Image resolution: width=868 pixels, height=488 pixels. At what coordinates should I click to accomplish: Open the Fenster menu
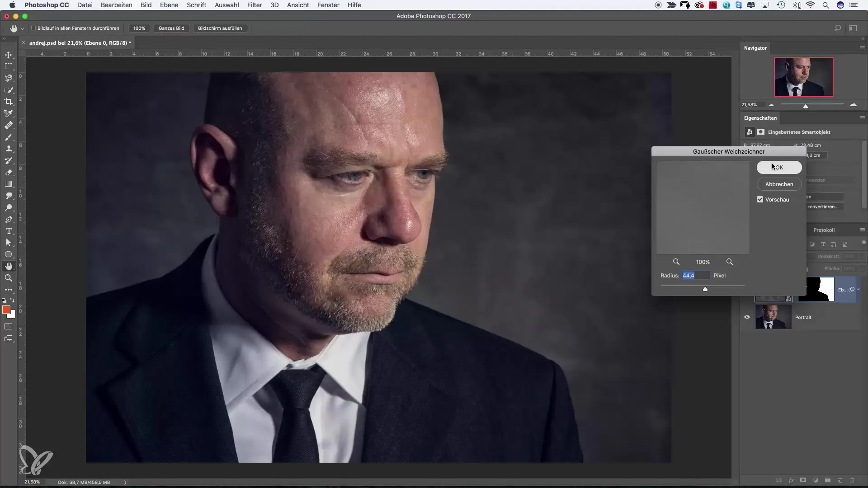pyautogui.click(x=328, y=5)
